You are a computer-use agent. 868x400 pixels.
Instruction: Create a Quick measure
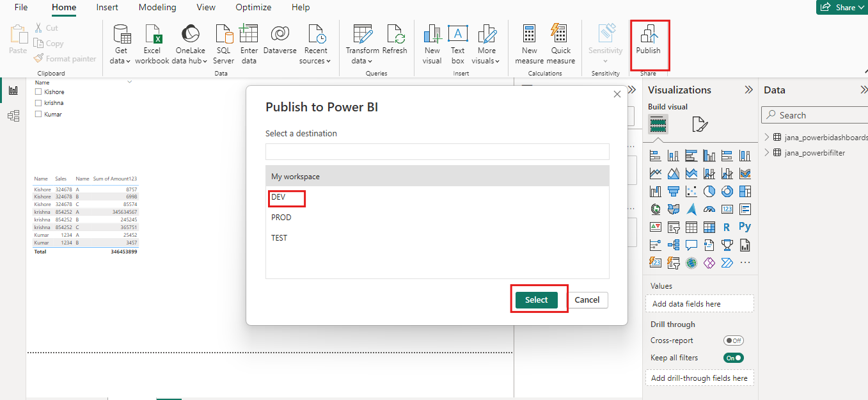click(561, 44)
